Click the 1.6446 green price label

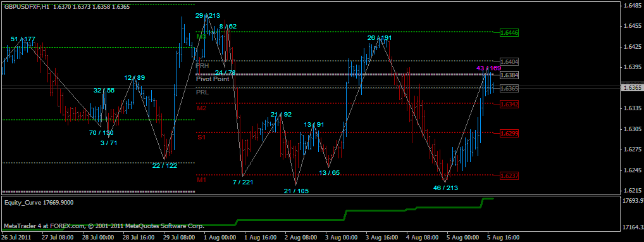click(x=509, y=32)
